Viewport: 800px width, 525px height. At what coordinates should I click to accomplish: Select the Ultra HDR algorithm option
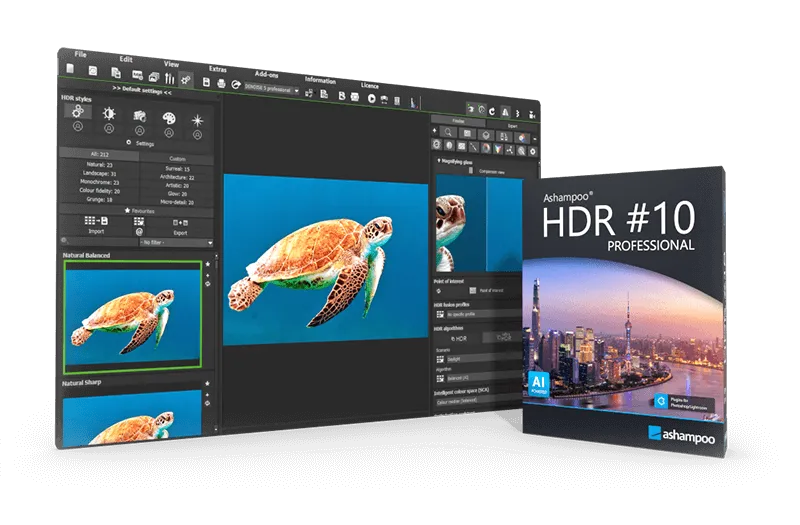click(x=503, y=337)
